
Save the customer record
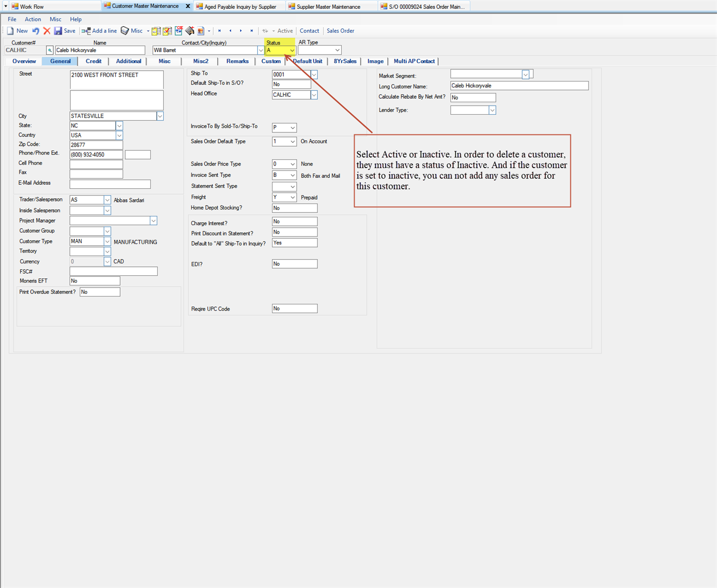[x=65, y=31]
